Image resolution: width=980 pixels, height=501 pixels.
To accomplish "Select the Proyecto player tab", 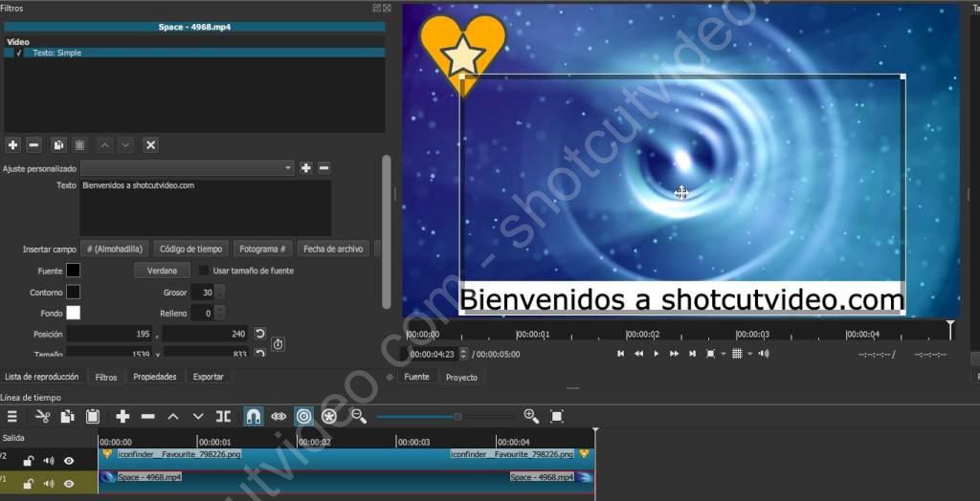I will tap(461, 377).
